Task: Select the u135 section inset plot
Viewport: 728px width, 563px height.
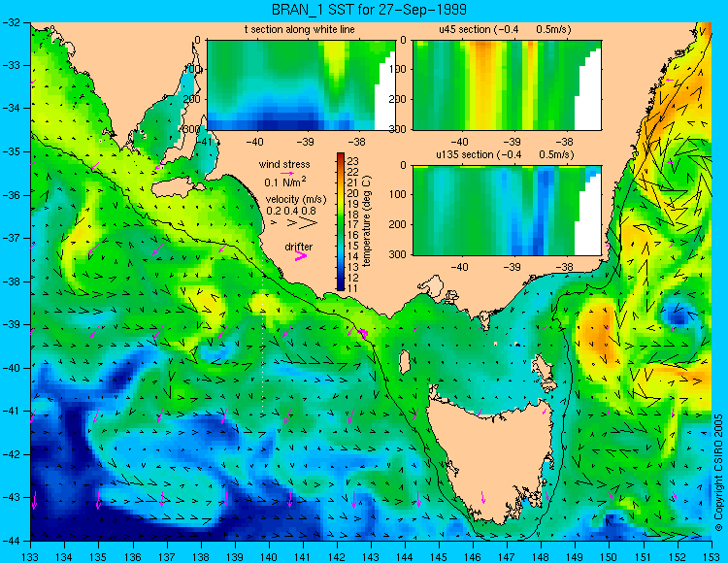Action: point(507,211)
